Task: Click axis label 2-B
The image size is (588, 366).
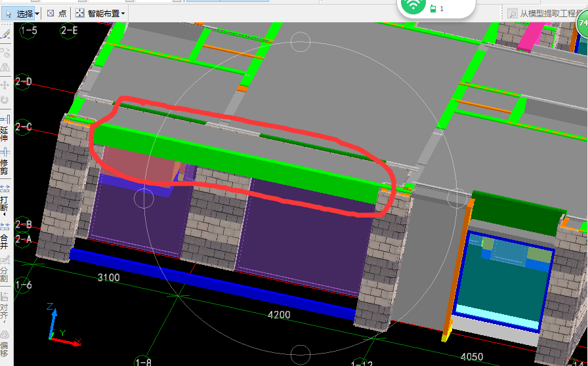Action: [x=23, y=224]
